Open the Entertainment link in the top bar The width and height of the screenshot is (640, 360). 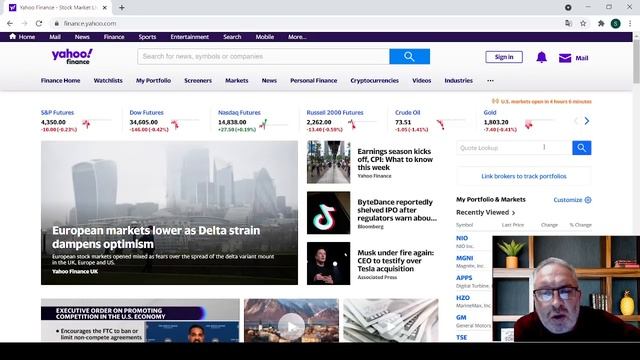pyautogui.click(x=189, y=37)
